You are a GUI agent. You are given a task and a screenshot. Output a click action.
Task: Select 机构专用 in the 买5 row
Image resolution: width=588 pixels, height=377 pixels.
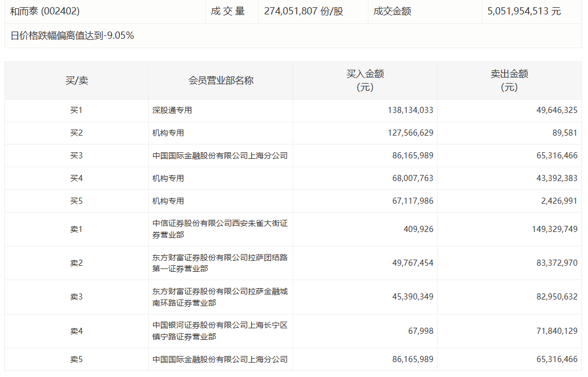pyautogui.click(x=168, y=201)
